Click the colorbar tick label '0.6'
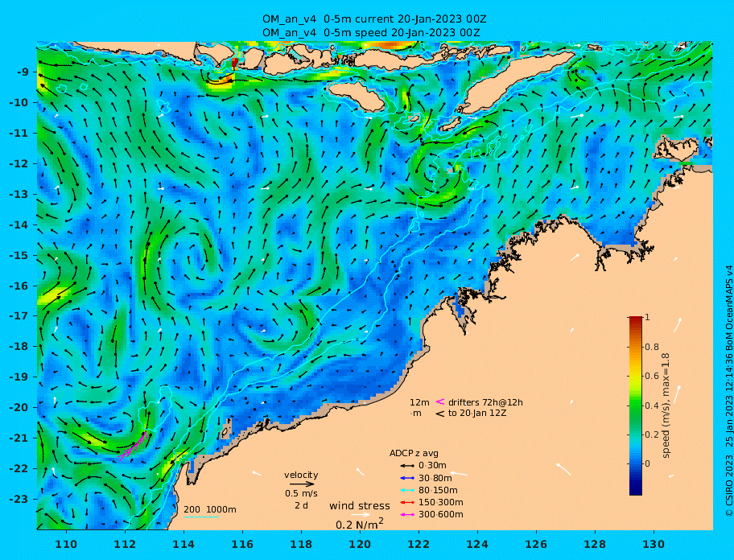 click(652, 376)
